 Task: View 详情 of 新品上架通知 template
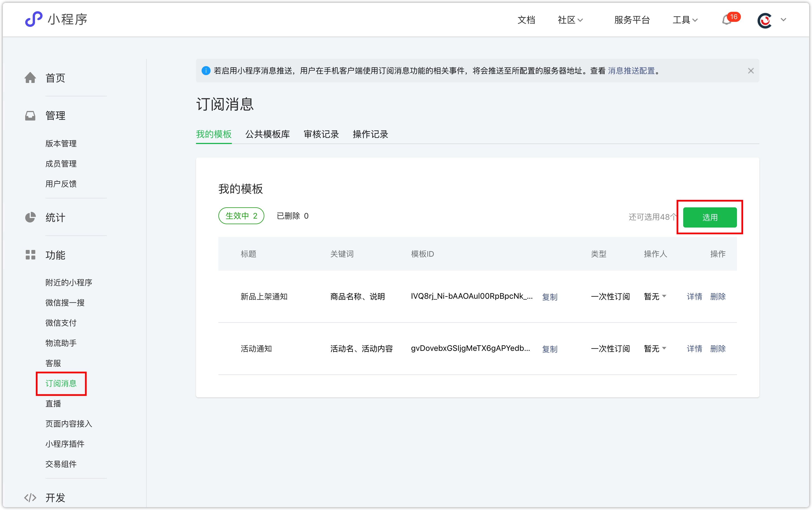[694, 296]
